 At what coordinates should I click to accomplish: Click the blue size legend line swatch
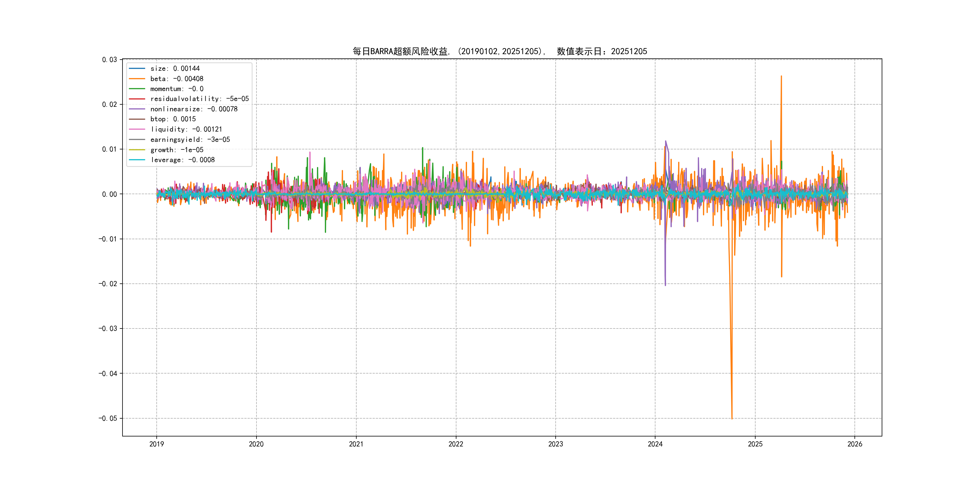[x=137, y=68]
